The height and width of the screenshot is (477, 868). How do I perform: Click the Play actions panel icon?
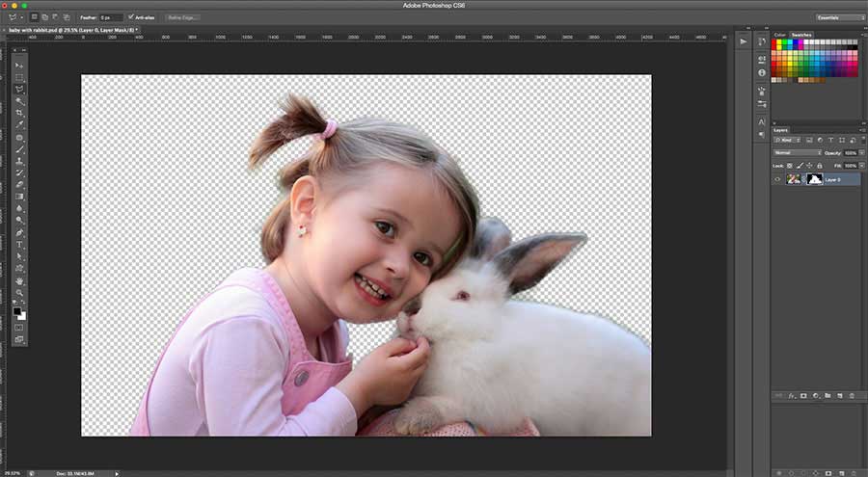(743, 41)
